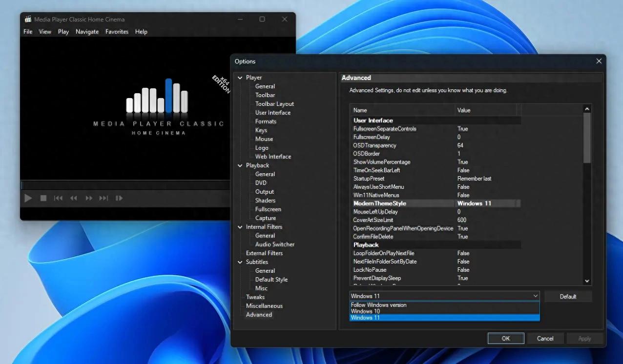The height and width of the screenshot is (364, 623).
Task: Choose Windows 10 from the dropdown list
Action: click(x=444, y=311)
